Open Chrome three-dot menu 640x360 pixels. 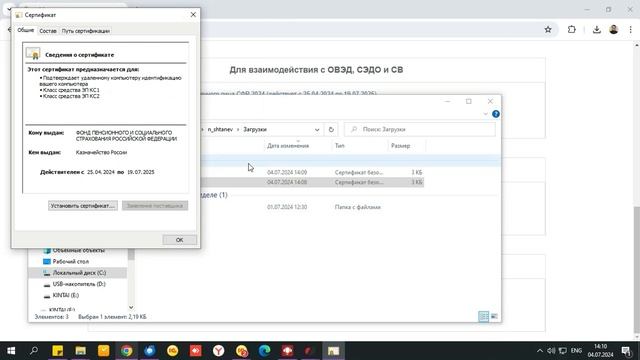click(630, 29)
